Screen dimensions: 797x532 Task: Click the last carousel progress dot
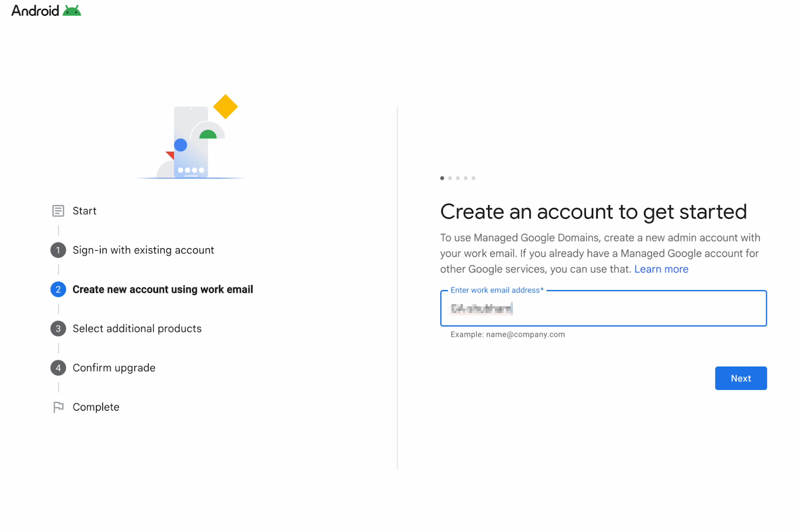tap(474, 178)
